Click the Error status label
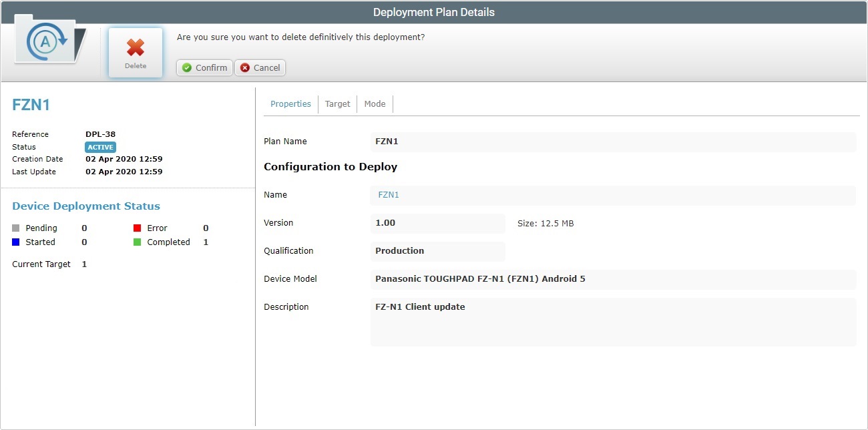The height and width of the screenshot is (430, 868). [x=158, y=228]
